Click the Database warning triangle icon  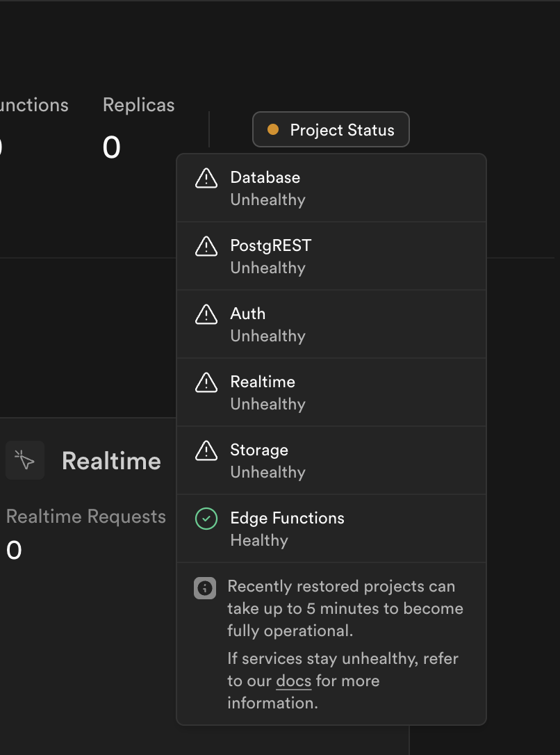pyautogui.click(x=206, y=179)
